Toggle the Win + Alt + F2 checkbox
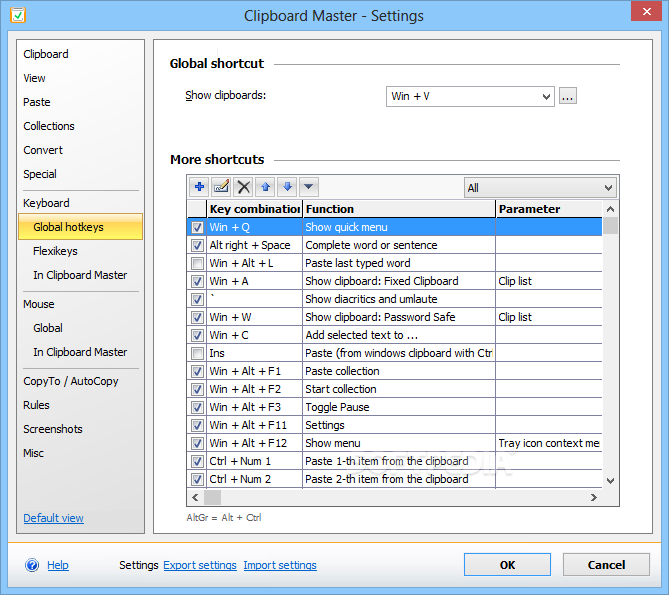 [197, 389]
